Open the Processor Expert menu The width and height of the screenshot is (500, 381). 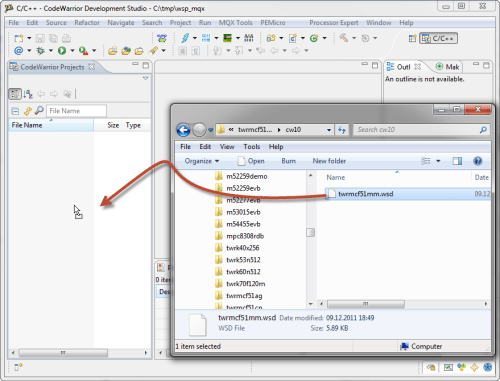[334, 23]
